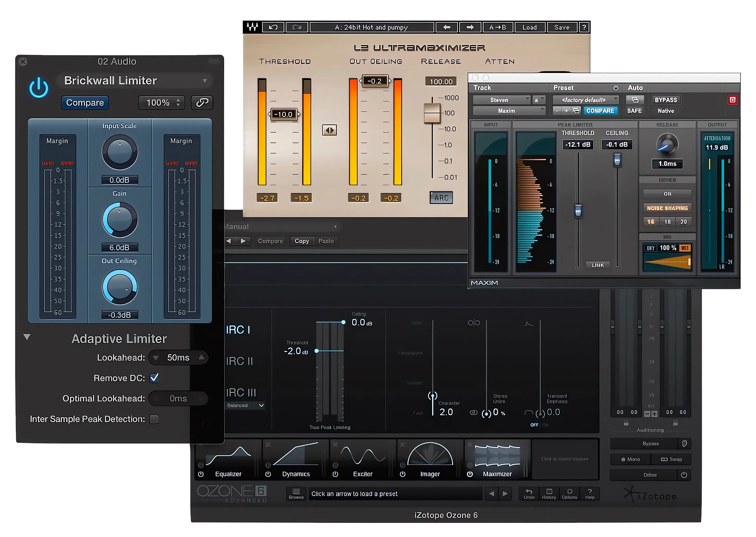Screen dimensions: 756x537
Task: Click the ear icon next to Bypass
Action: point(684,443)
